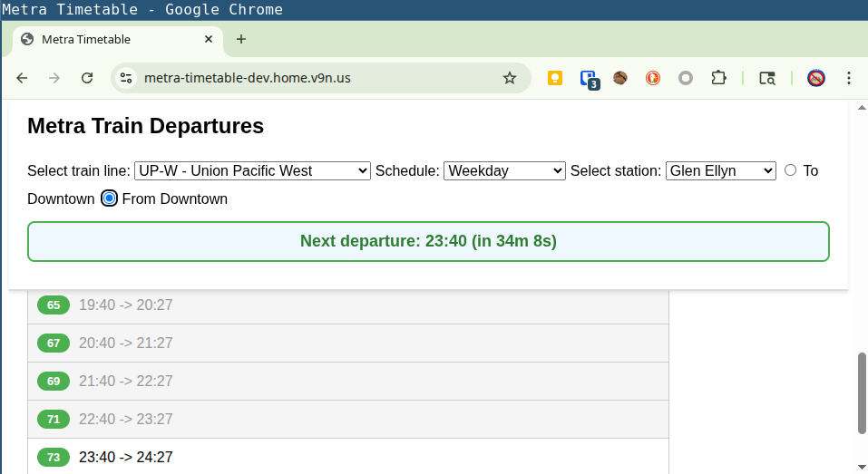This screenshot has height=474, width=868.
Task: Open the Bitwarden extension with badge 3
Action: tap(588, 79)
